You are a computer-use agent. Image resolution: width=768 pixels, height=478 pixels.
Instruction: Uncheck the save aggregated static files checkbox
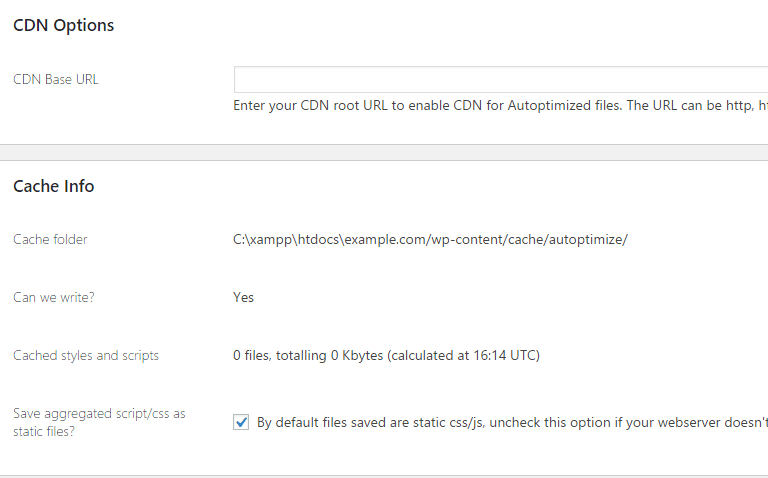click(x=241, y=422)
